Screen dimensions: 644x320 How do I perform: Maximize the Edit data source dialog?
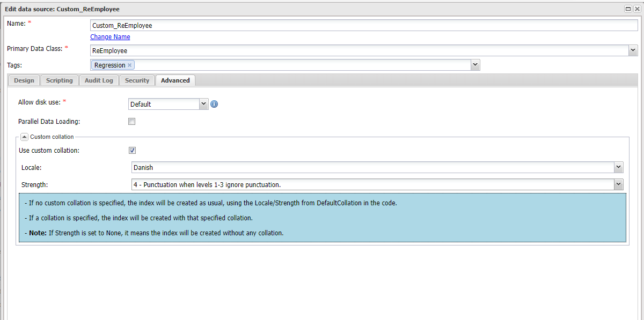point(628,9)
